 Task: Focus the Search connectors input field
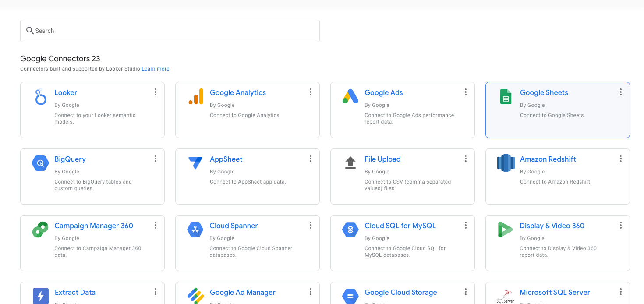(170, 31)
